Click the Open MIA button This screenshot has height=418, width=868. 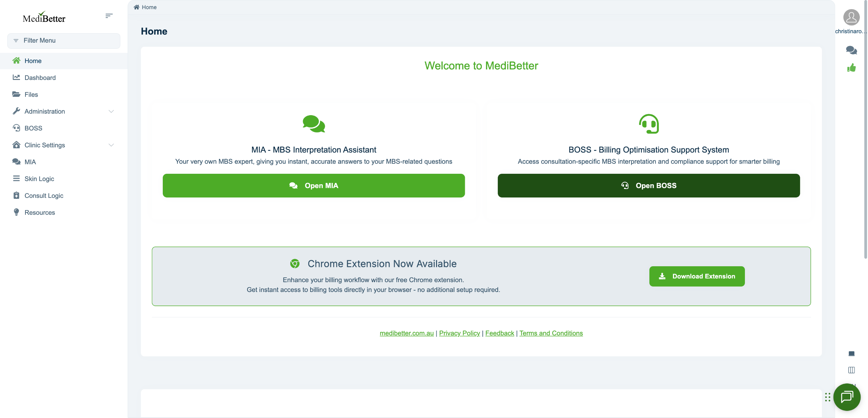point(314,186)
